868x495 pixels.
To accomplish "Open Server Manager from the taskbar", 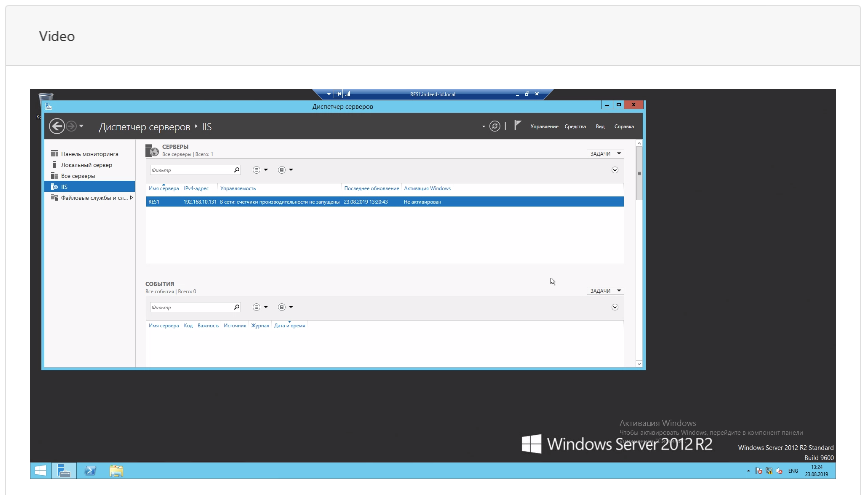I will pyautogui.click(x=62, y=470).
